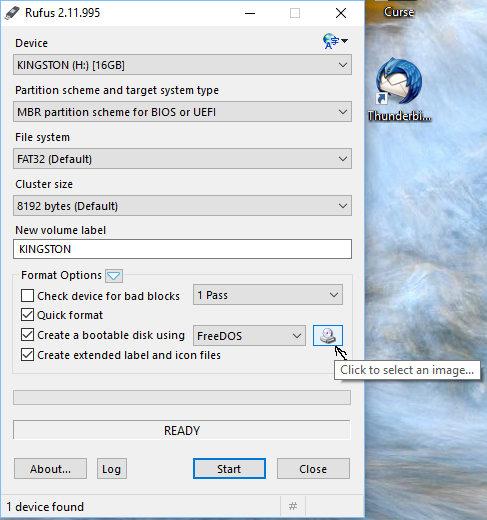Open the Device dropdown showing KINGSTON (H:)
Screen dimensions: 487x520
point(182,65)
